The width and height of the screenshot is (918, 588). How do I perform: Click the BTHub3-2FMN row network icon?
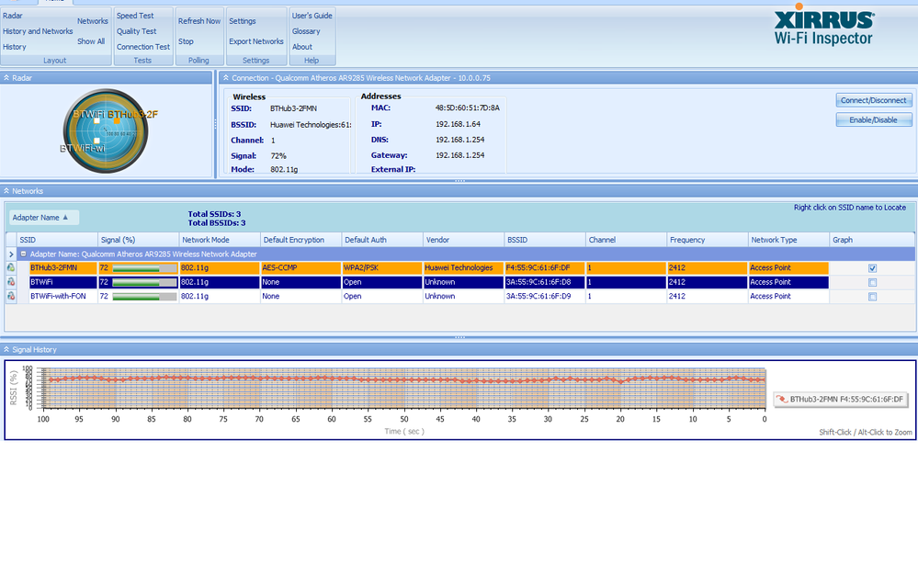[x=11, y=268]
